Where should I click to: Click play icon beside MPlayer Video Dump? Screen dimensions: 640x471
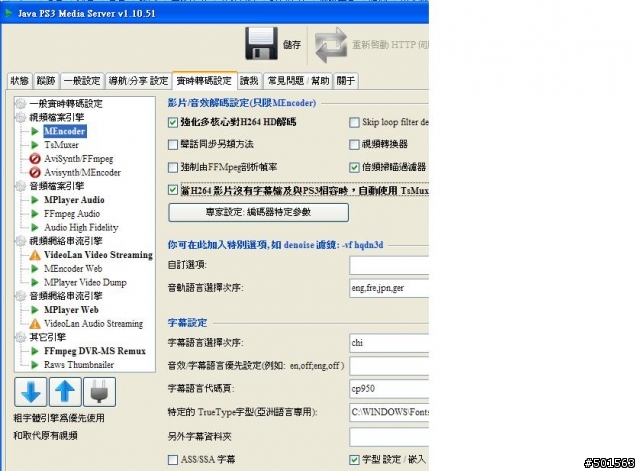coord(35,282)
